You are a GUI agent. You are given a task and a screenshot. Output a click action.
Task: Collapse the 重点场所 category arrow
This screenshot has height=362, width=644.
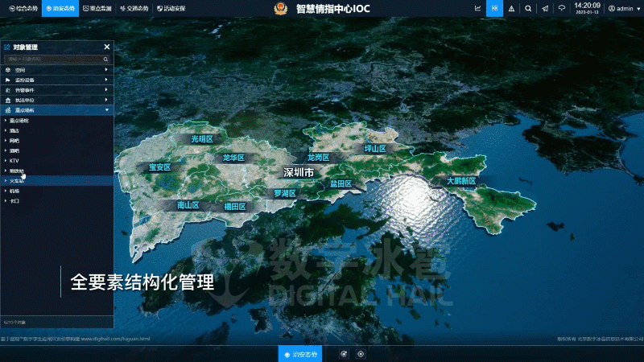107,110
